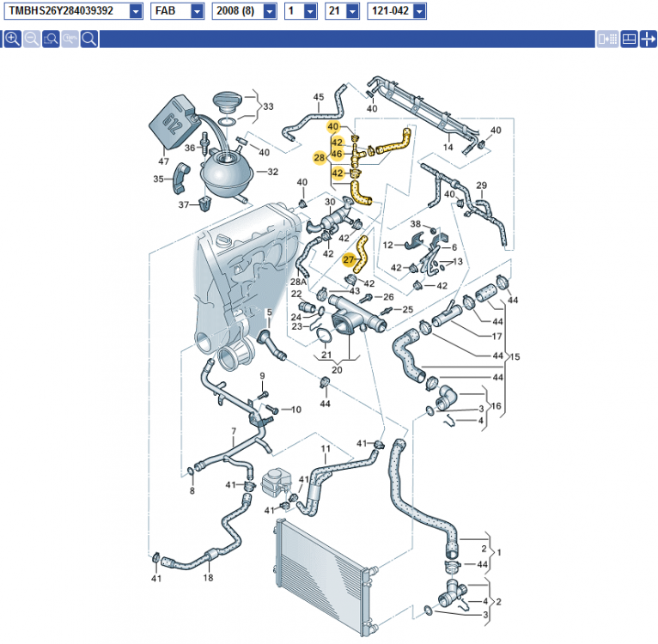Open the VIN TMBHS26Y284039392 dropdown
Viewport: 658px width, 644px height.
point(136,11)
